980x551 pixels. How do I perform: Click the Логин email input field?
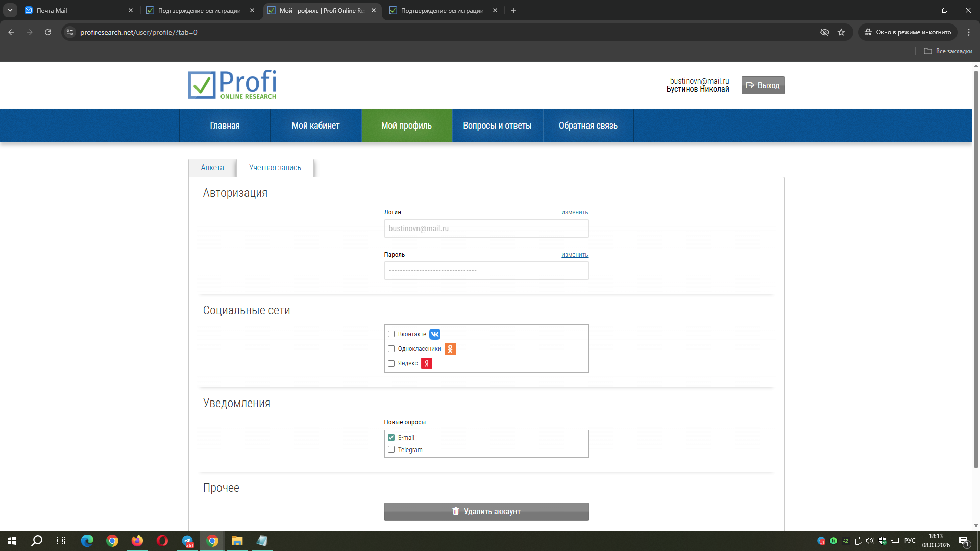pyautogui.click(x=486, y=229)
